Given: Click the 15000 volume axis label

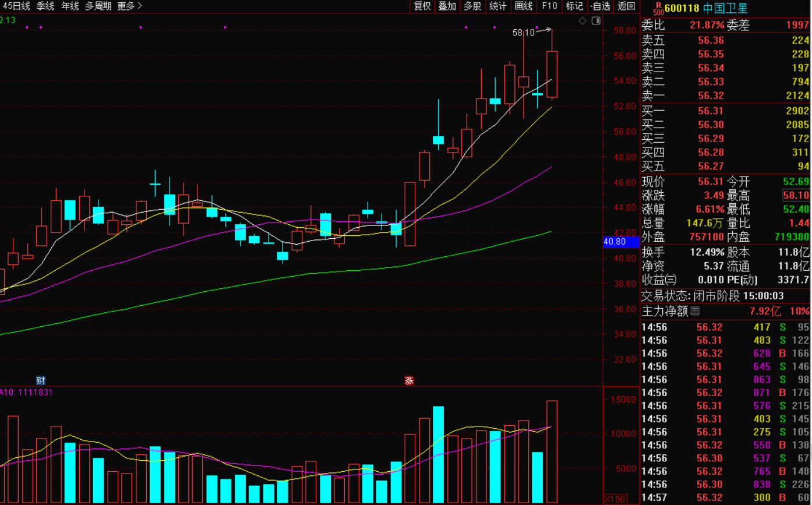Looking at the screenshot, I should point(624,400).
